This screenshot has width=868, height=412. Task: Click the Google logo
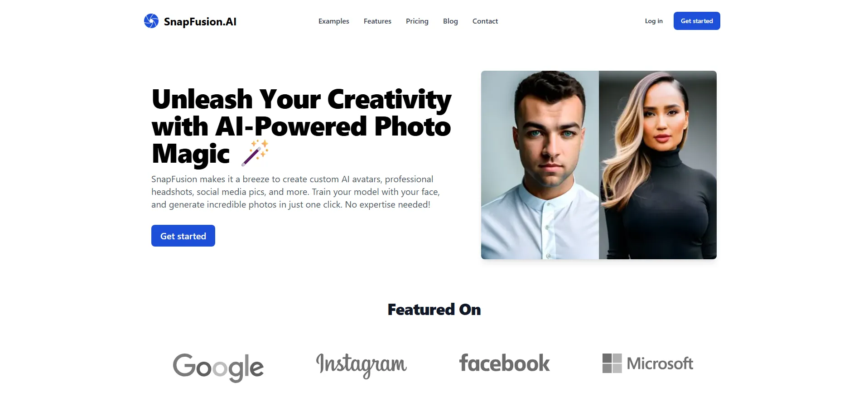pos(218,367)
